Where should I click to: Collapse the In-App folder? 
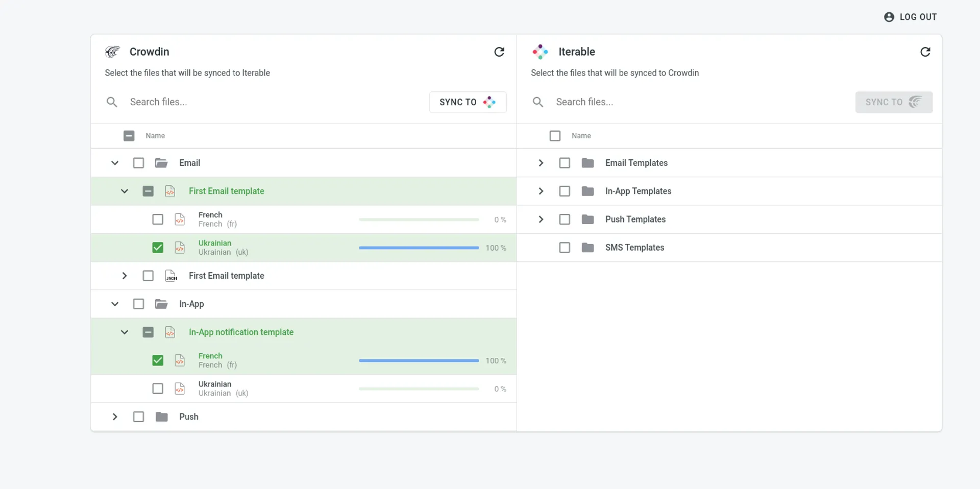coord(115,304)
